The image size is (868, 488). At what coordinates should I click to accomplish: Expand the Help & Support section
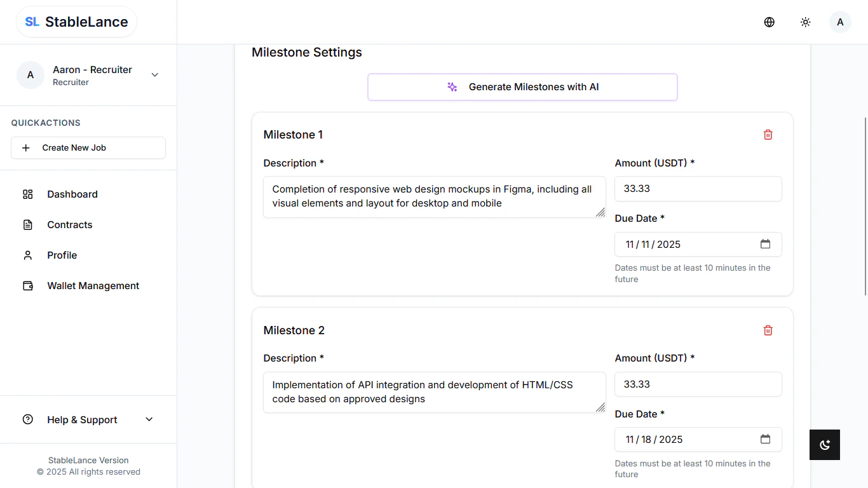[149, 419]
